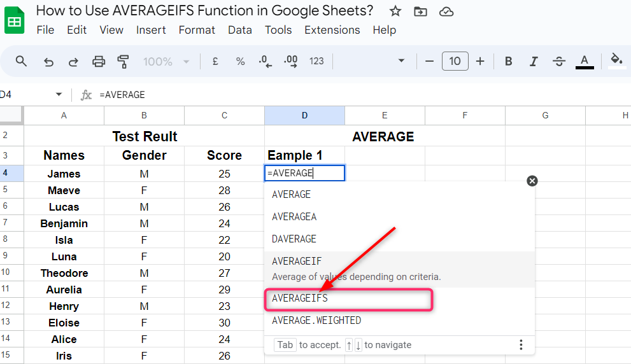Choose AVERAGEIFS from the suggestions list
This screenshot has width=631, height=364.
pyautogui.click(x=400, y=298)
